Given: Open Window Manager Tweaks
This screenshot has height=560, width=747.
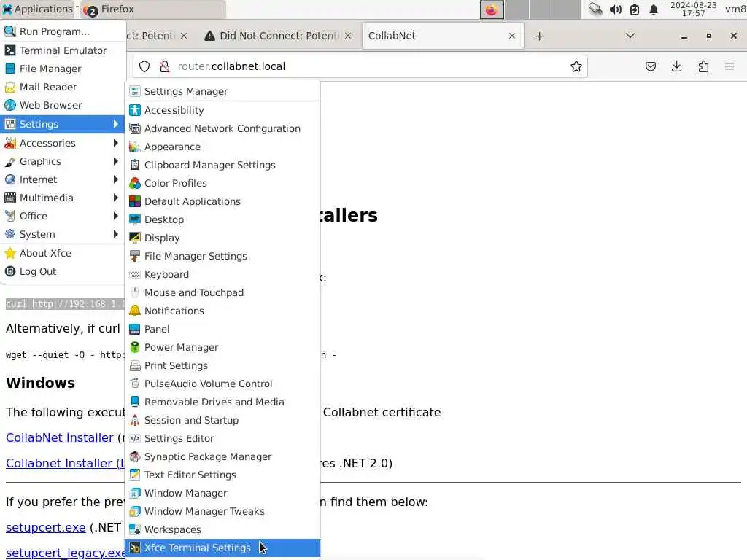Looking at the screenshot, I should [222, 511].
